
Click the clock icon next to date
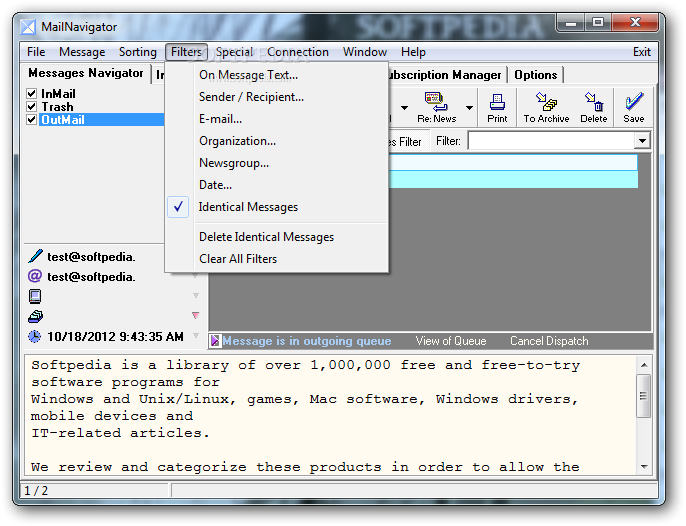coord(35,336)
